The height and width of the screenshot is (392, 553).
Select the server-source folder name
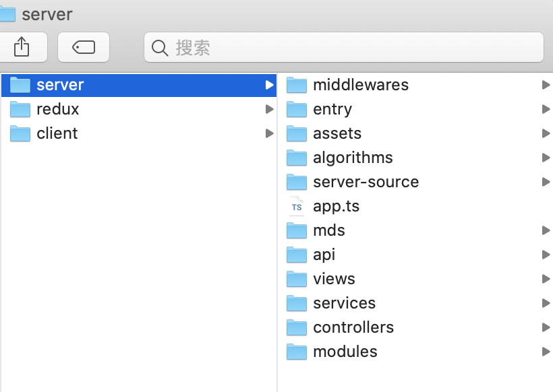click(x=366, y=182)
